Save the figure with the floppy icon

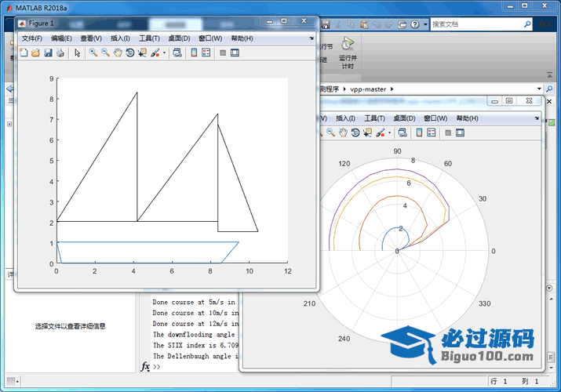point(48,53)
